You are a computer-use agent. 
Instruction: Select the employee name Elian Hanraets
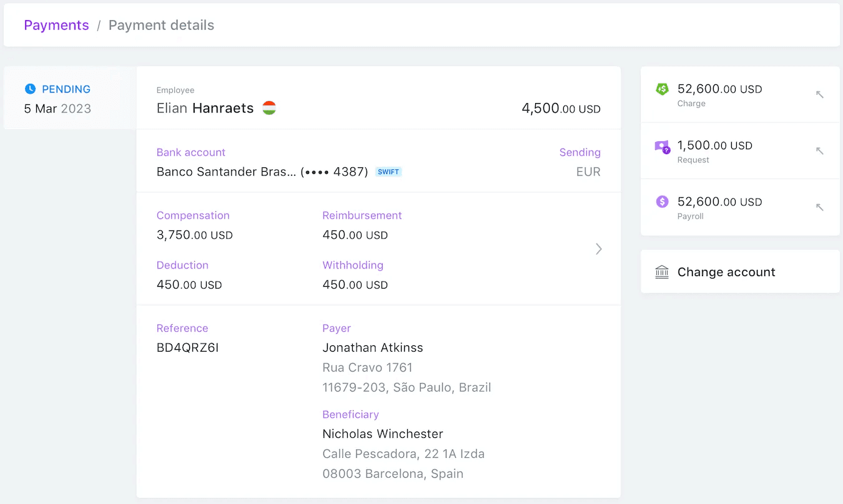click(204, 107)
